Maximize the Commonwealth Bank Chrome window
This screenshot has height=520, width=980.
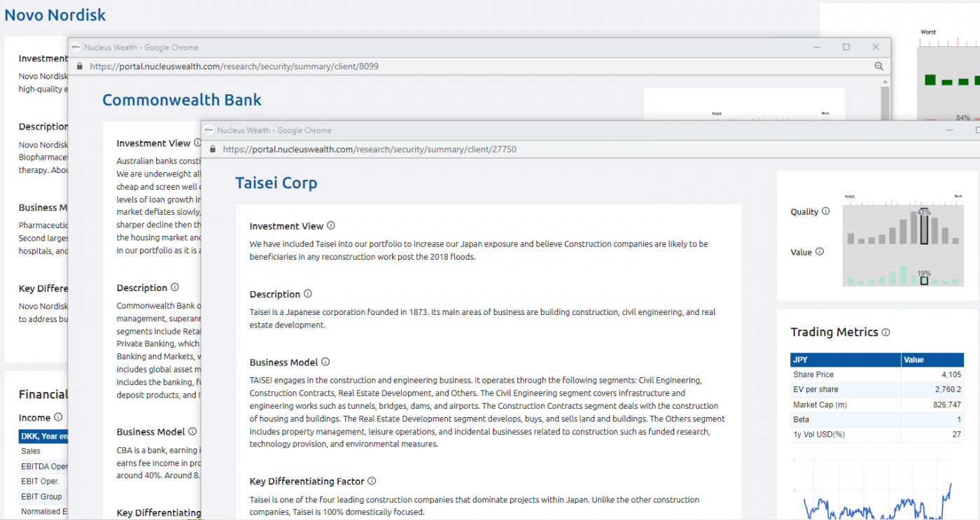pyautogui.click(x=846, y=48)
